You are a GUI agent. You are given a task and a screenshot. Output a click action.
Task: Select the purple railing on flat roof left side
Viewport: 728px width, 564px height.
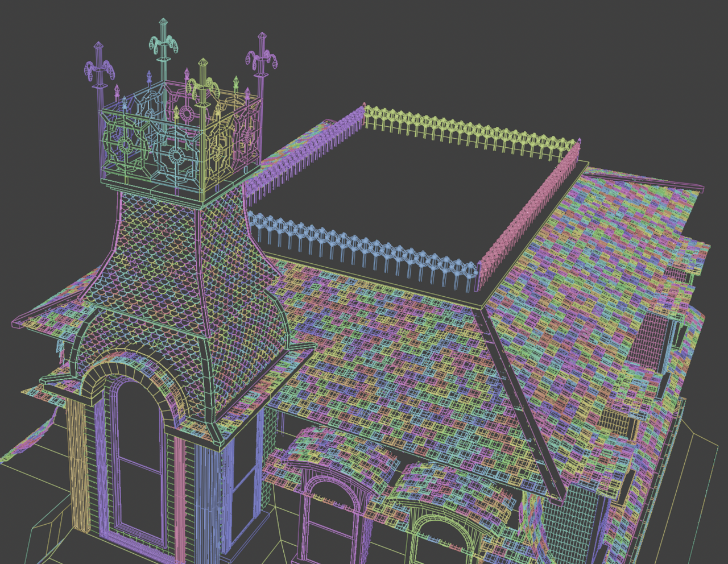coord(305,156)
